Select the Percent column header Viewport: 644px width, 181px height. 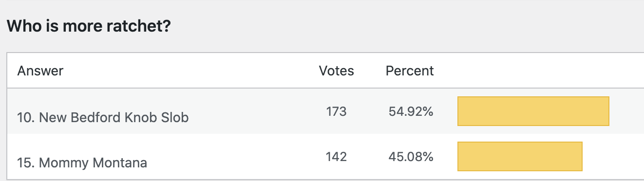pos(410,71)
